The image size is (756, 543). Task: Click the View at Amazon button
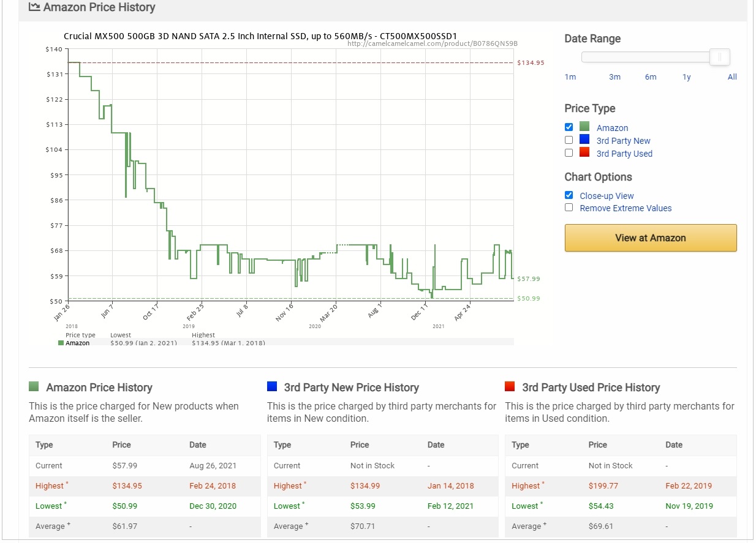click(x=651, y=238)
